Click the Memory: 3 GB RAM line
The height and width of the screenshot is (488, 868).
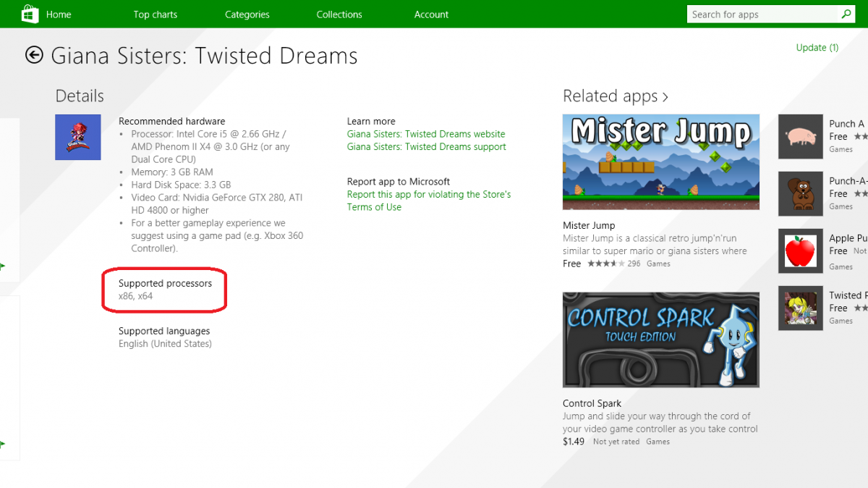pyautogui.click(x=172, y=172)
